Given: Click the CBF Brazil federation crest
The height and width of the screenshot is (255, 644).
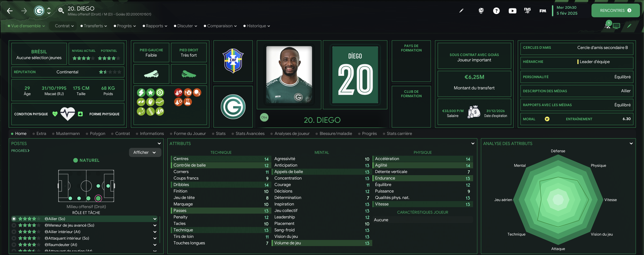Looking at the screenshot, I should pos(233,61).
